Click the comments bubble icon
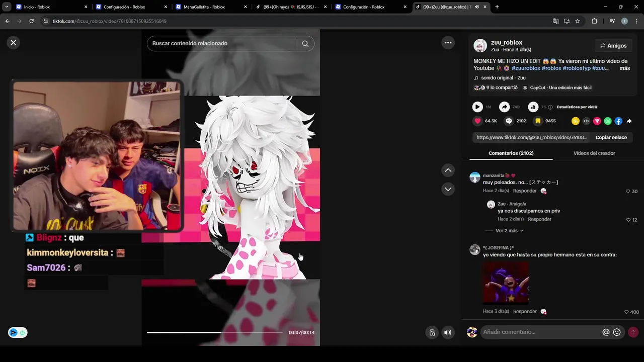This screenshot has height=362, width=644. (x=509, y=121)
